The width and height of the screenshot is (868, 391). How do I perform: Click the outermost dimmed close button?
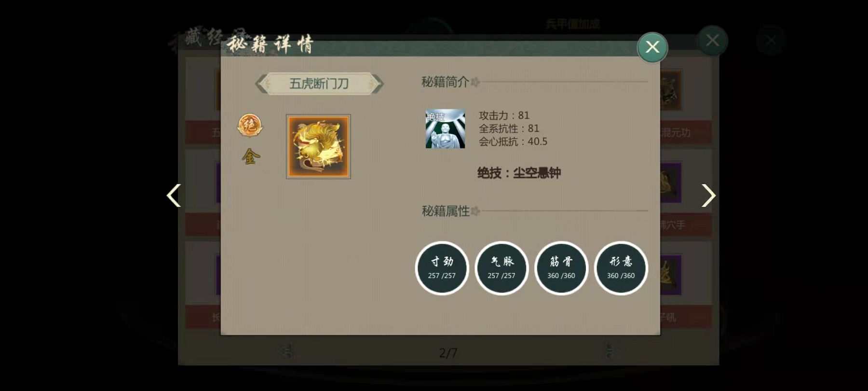click(x=771, y=41)
